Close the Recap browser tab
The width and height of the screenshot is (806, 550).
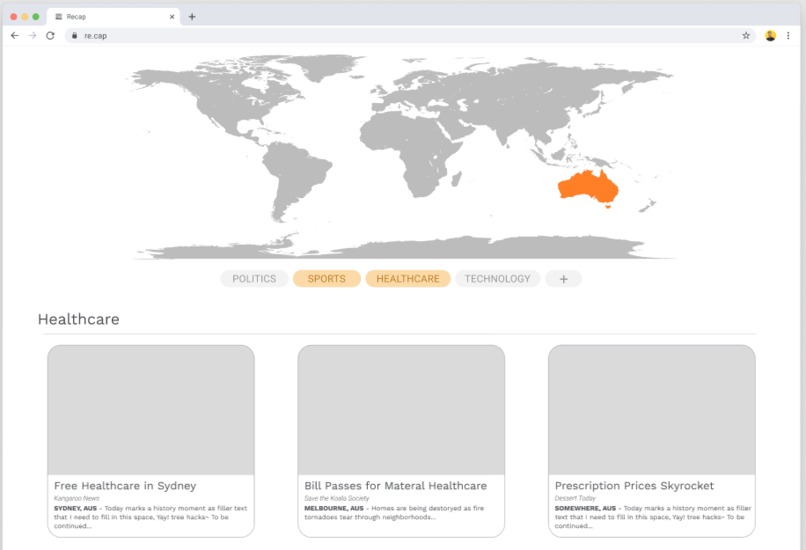[x=172, y=16]
